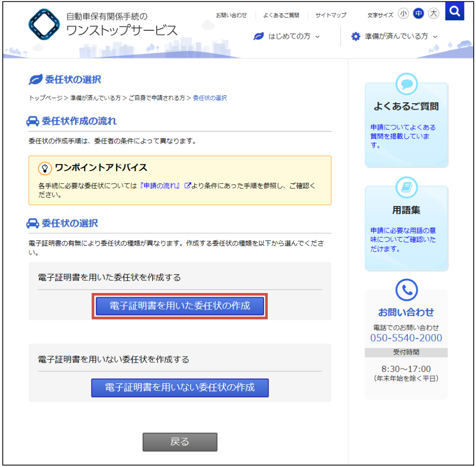Go to トップページ breadcrumb

pyautogui.click(x=46, y=98)
